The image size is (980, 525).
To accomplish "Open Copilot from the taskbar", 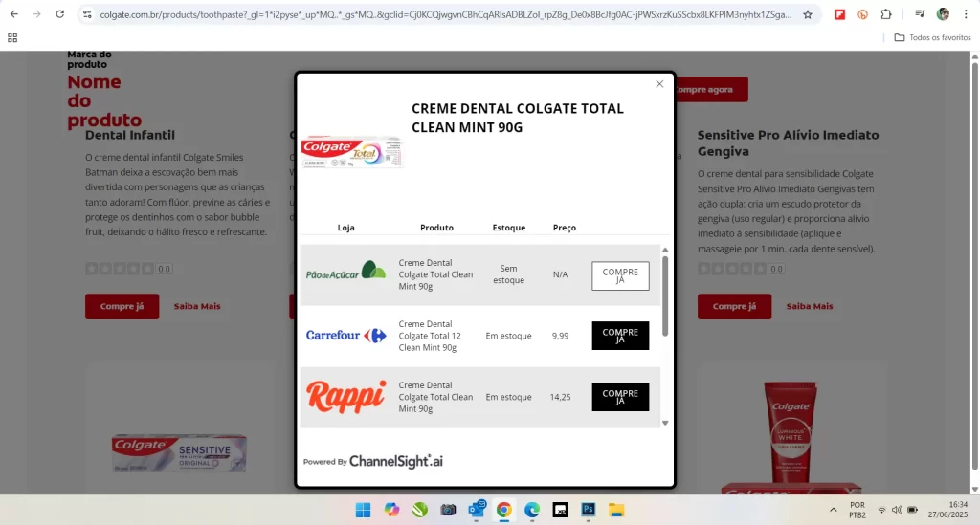I will [x=391, y=510].
